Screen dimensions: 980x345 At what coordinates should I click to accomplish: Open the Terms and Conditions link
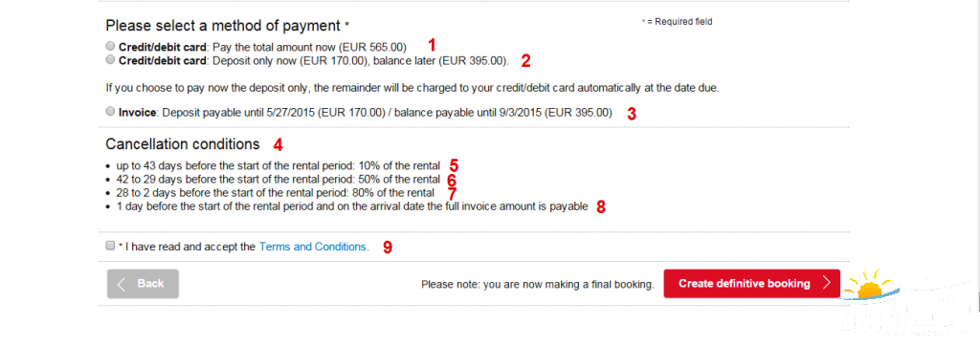tap(314, 247)
